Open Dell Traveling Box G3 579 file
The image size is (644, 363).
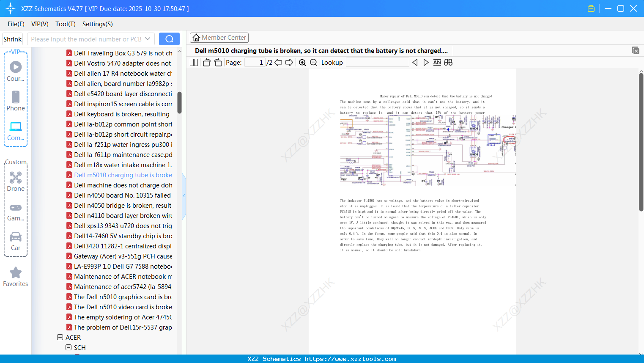tap(119, 53)
